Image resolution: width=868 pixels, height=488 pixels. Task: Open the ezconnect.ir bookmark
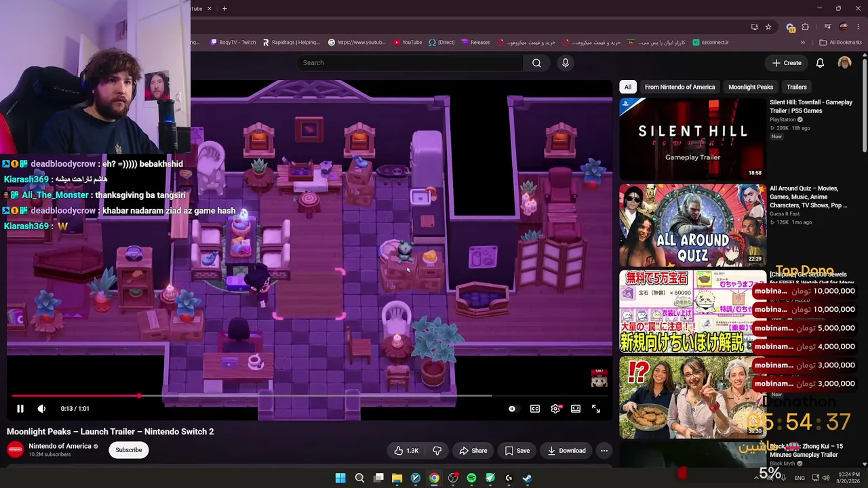(711, 42)
